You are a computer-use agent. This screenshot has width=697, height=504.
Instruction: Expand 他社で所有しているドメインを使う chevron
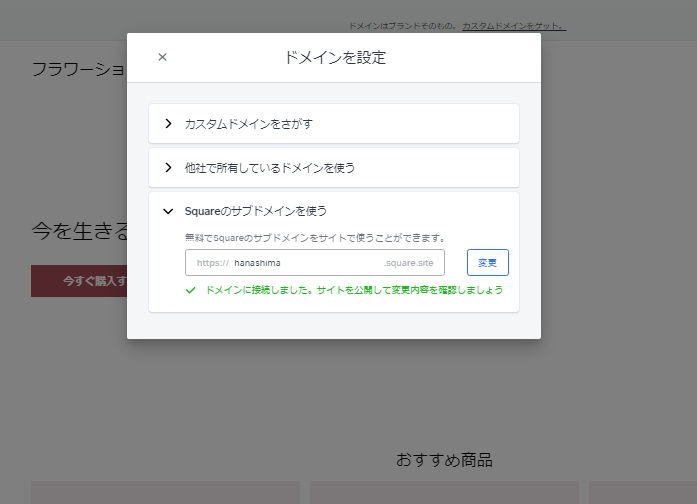[168, 168]
